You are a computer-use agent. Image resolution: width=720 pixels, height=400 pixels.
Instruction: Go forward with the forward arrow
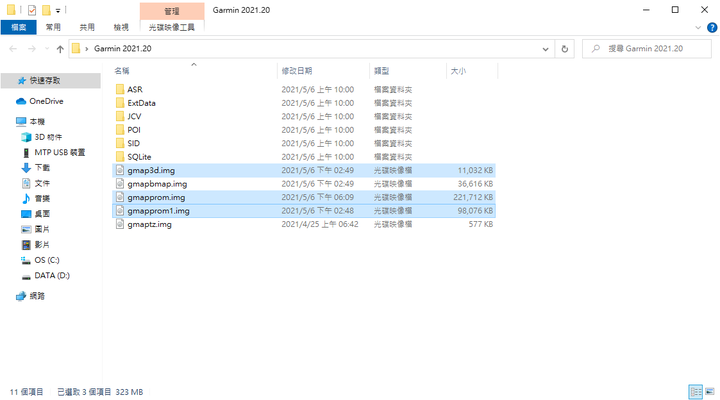(31, 49)
